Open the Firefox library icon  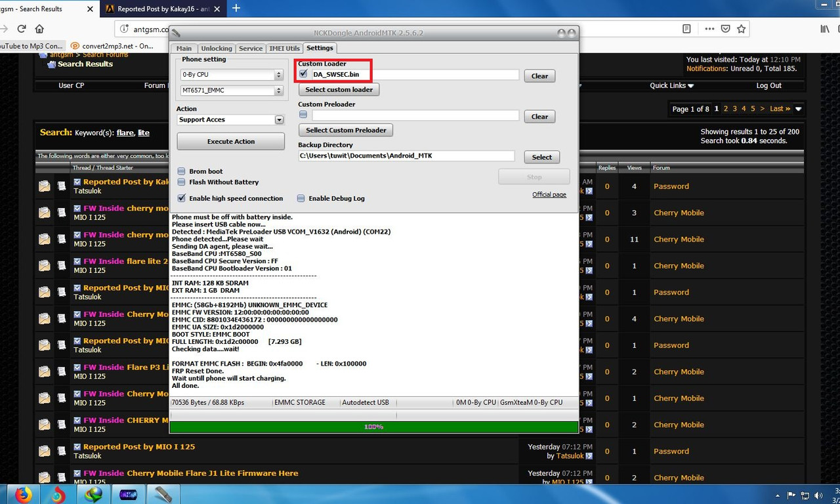pos(825,29)
